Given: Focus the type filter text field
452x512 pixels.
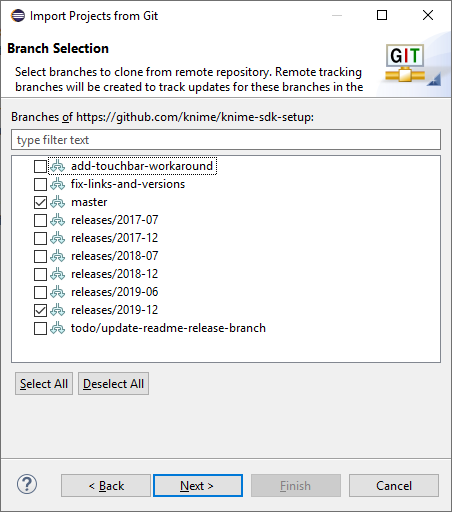Looking at the screenshot, I should (226, 140).
